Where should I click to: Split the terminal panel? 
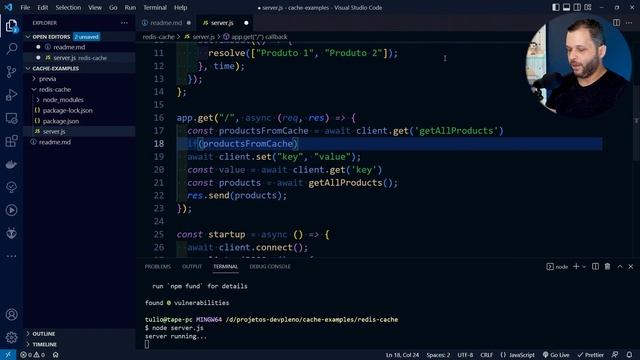596,267
